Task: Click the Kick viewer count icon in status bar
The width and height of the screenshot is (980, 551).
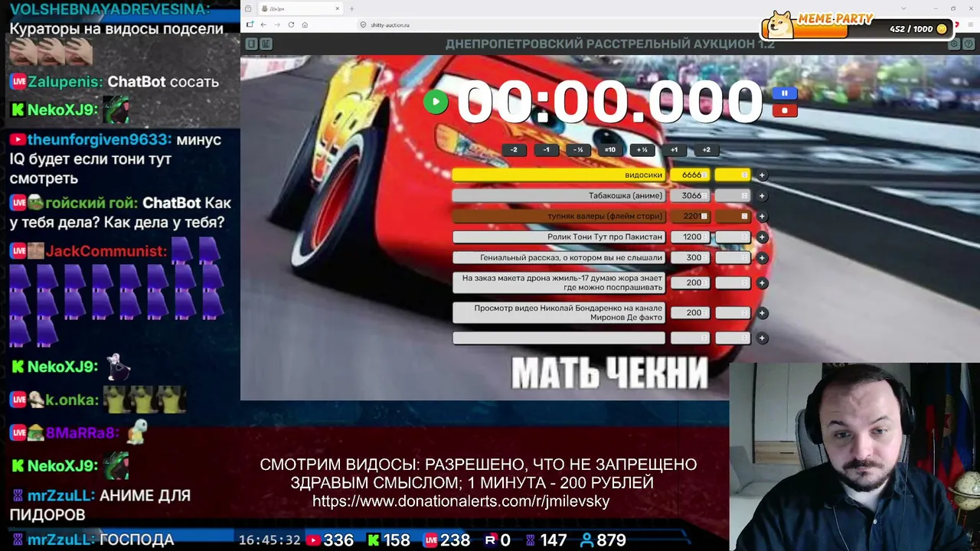Action: pos(374,540)
